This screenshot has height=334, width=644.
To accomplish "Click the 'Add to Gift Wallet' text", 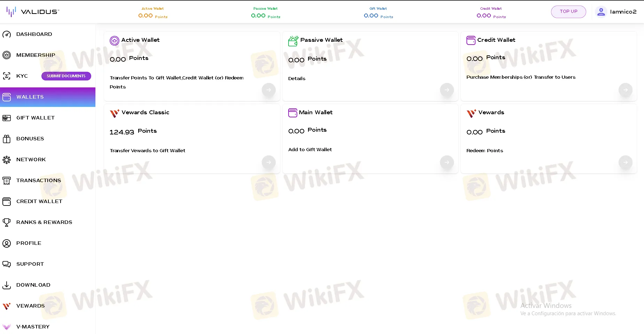I will (x=310, y=149).
